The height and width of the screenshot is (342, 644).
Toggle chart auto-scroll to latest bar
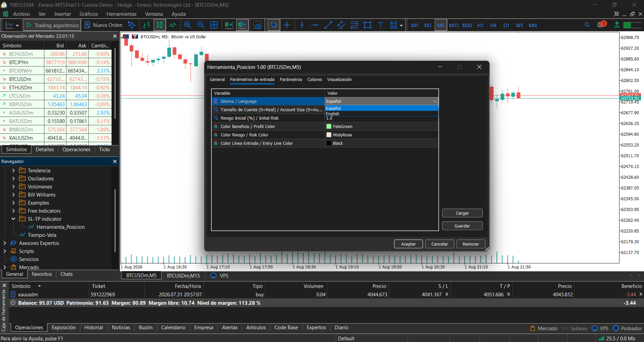tap(229, 25)
